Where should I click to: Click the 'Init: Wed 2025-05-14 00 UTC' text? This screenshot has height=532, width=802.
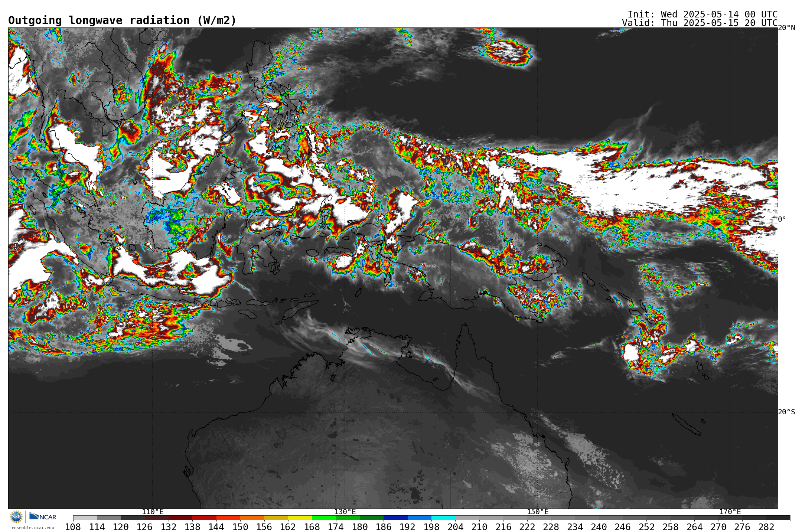pyautogui.click(x=702, y=14)
